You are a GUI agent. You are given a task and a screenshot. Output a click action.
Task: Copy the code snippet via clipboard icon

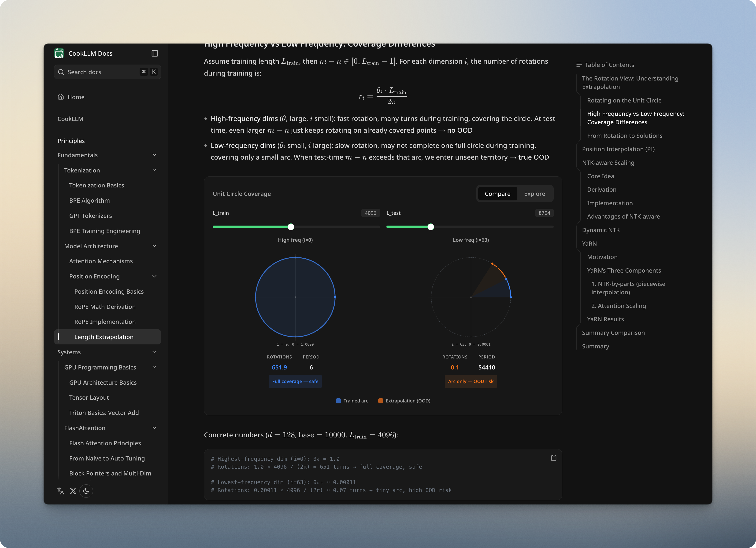click(x=554, y=458)
